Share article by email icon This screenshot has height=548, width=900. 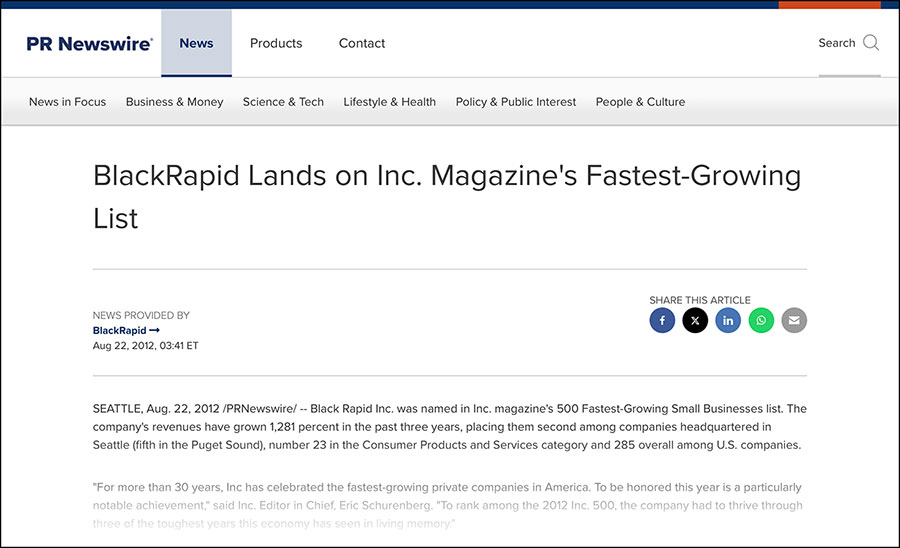tap(794, 320)
